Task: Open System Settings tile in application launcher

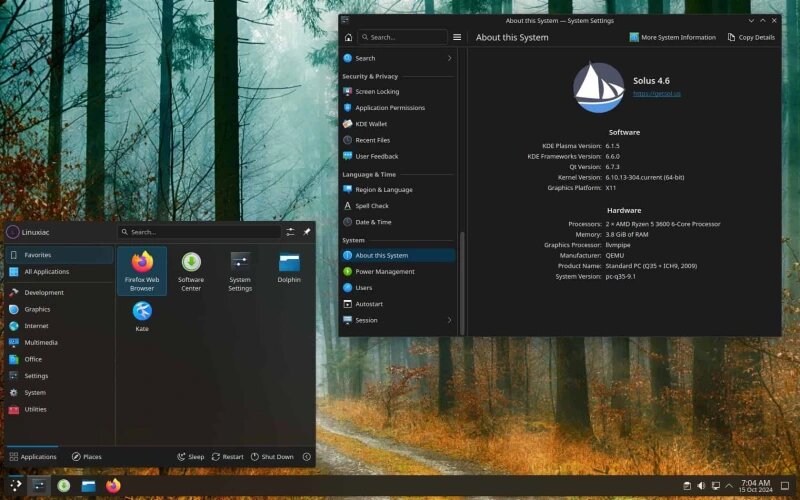Action: click(240, 271)
